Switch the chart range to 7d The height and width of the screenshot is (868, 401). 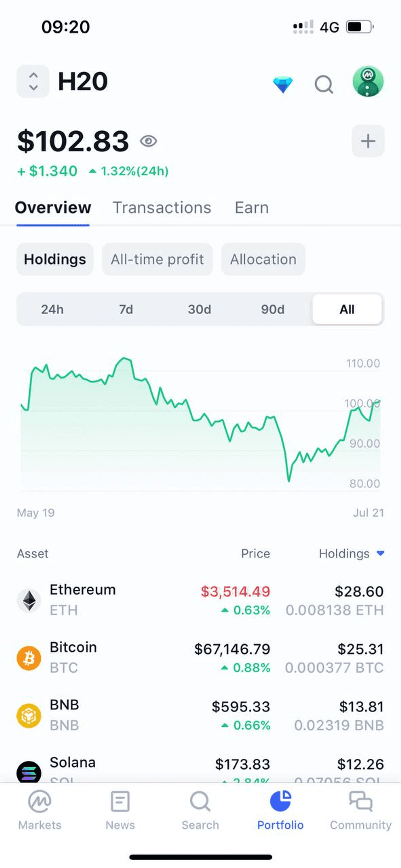[126, 309]
